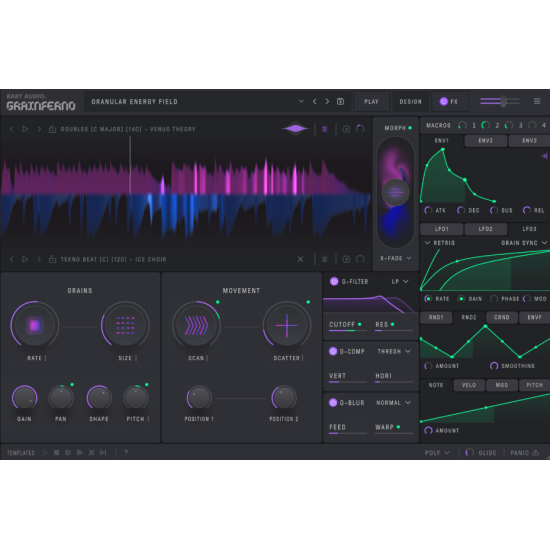This screenshot has width=550, height=550.
Task: Click the Feed slider bar
Action: point(348,433)
